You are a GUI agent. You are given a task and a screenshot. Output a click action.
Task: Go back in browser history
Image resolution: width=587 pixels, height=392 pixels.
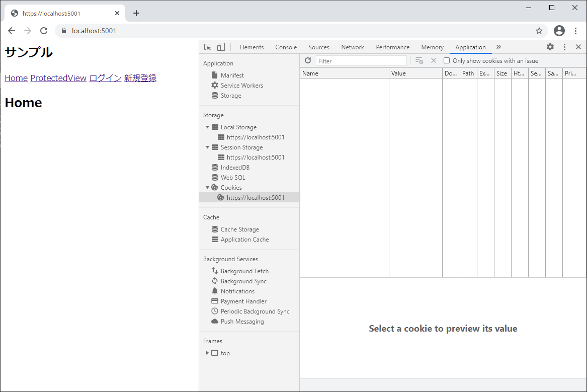click(12, 31)
